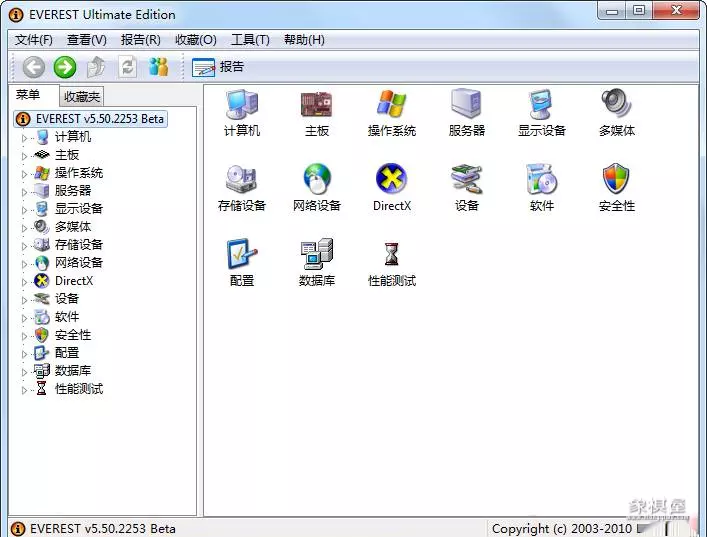The width and height of the screenshot is (707, 537).
Task: Expand the 存储设备 node in the tree
Action: pos(24,246)
